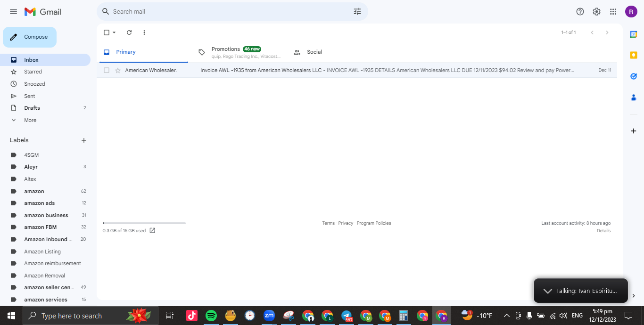Open the Privacy link

coord(346,223)
